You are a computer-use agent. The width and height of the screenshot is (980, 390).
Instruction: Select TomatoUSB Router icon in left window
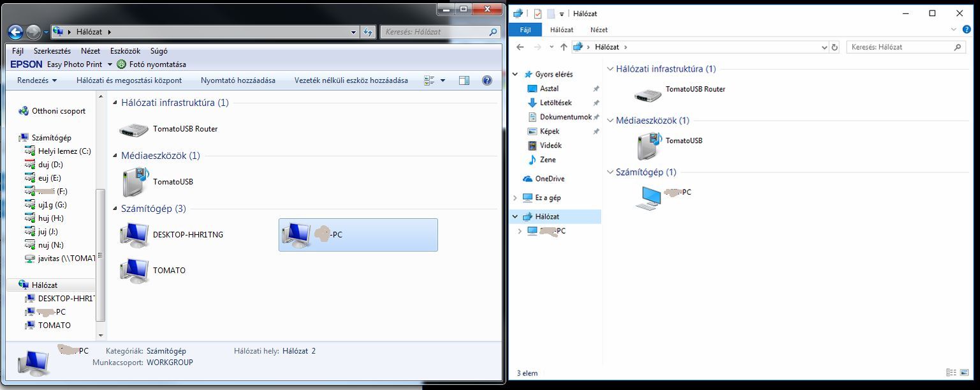coord(133,130)
